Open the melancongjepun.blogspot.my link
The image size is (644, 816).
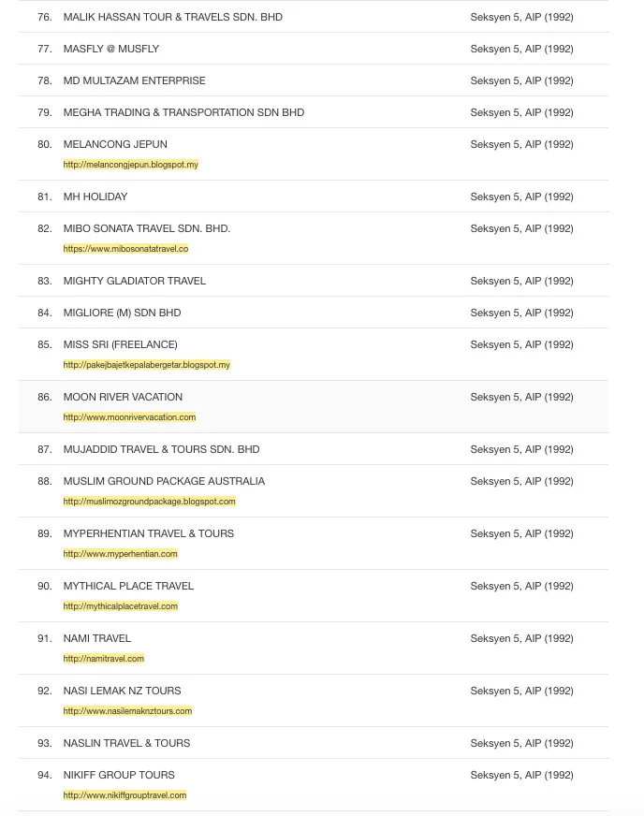coord(130,165)
